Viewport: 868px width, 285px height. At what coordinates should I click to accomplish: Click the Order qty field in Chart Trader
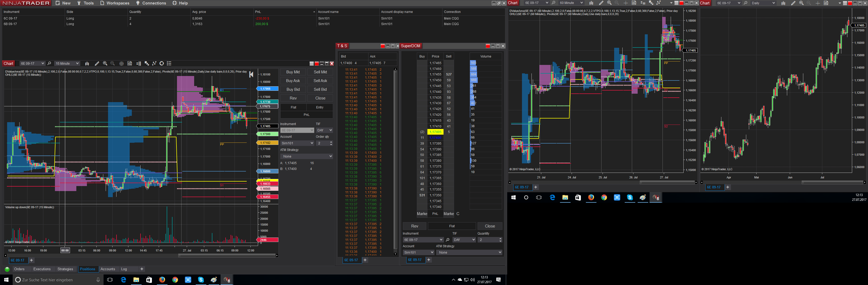pyautogui.click(x=324, y=143)
